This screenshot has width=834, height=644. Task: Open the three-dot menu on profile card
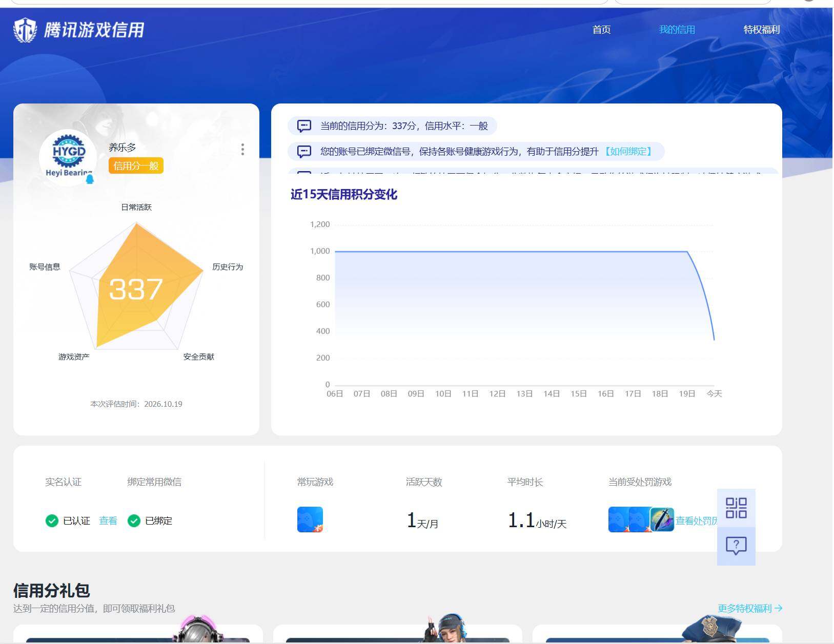[242, 149]
